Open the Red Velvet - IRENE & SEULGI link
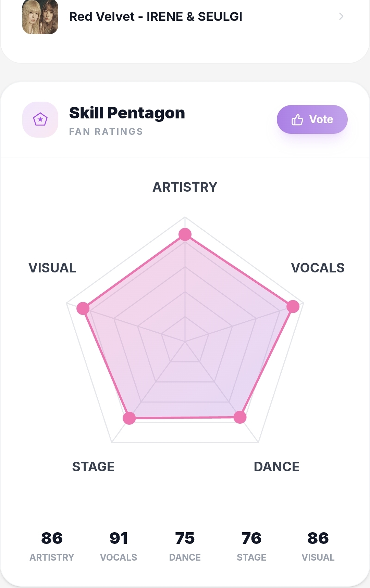 (x=156, y=16)
